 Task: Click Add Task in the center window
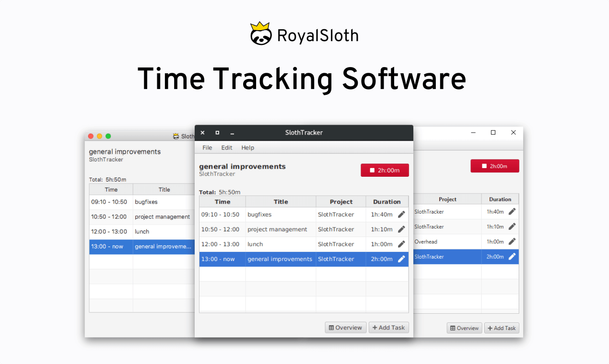tap(389, 328)
